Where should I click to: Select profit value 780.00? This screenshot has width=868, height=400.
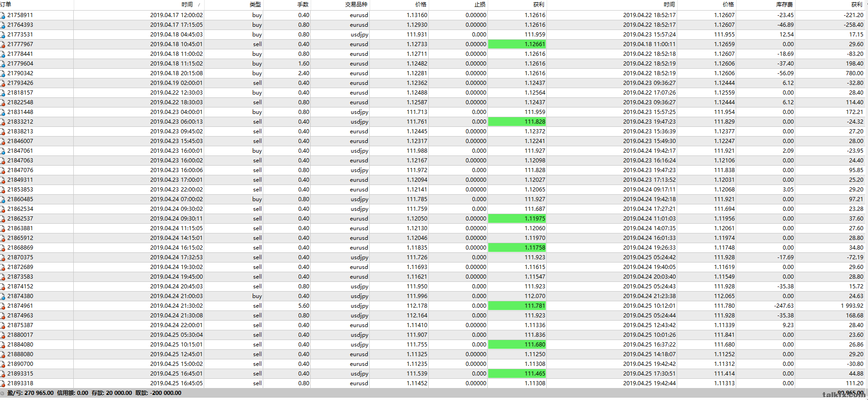click(x=855, y=73)
